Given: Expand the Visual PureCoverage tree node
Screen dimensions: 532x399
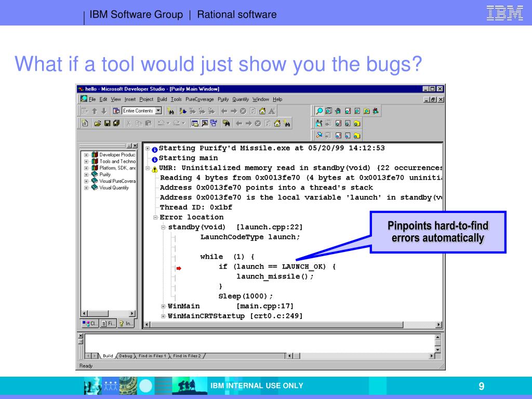Looking at the screenshot, I should 86,181.
